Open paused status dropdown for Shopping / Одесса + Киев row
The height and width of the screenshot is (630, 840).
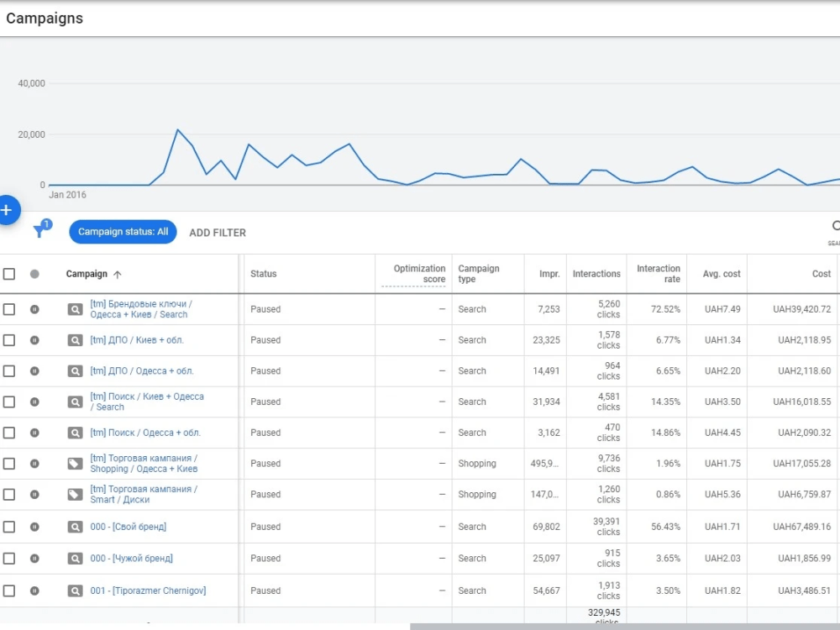tap(34, 464)
